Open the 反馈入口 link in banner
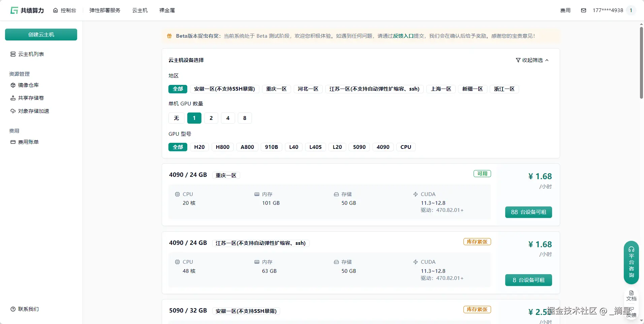 (404, 36)
